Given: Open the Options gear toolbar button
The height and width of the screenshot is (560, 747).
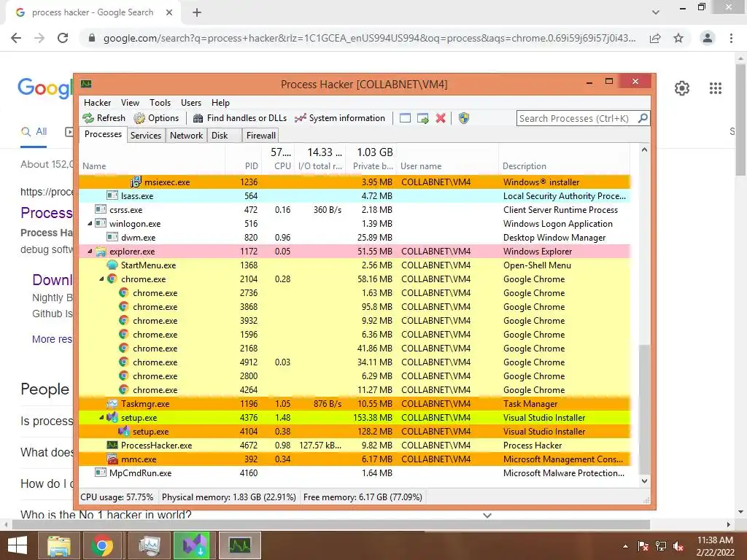Looking at the screenshot, I should (x=156, y=118).
